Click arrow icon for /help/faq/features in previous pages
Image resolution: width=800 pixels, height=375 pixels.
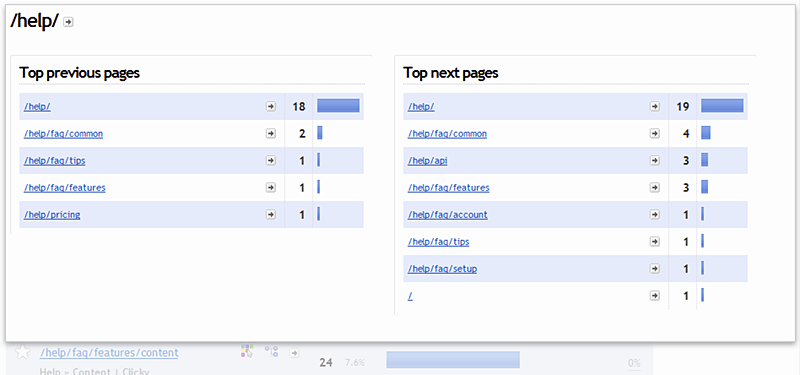click(271, 188)
